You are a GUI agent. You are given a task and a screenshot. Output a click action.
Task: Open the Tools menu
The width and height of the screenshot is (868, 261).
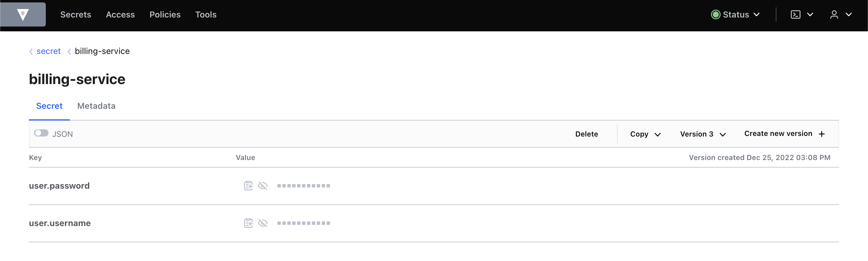(206, 14)
